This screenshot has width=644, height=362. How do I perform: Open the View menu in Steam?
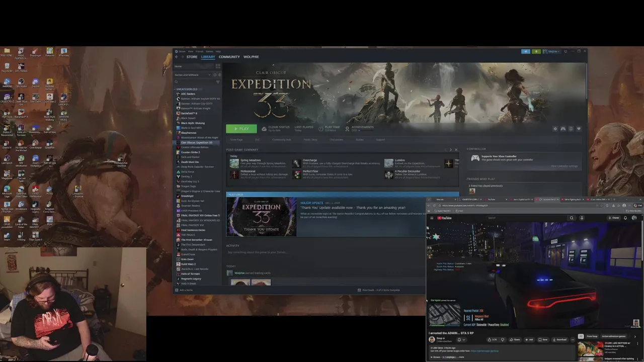click(191, 51)
